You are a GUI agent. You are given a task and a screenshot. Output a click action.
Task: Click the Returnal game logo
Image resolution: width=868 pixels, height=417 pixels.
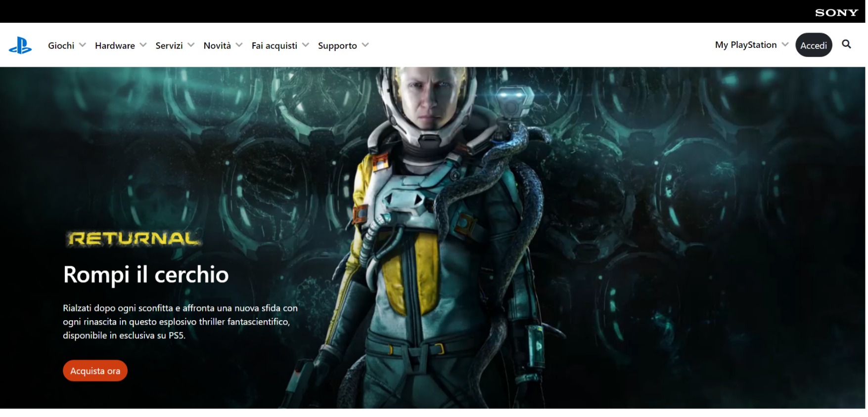tap(134, 239)
